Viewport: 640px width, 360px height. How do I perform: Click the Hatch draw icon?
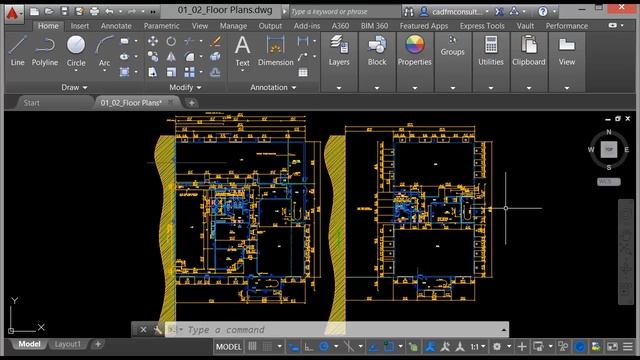coord(124,72)
